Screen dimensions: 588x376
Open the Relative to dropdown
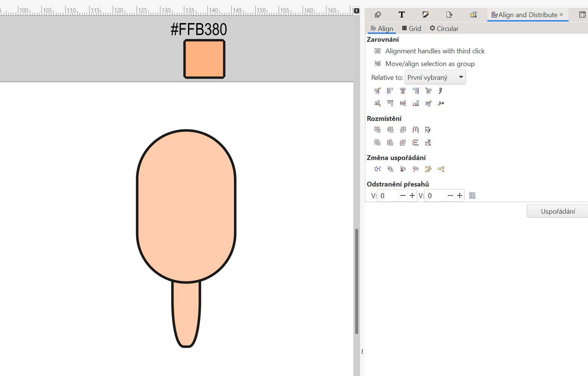tap(435, 77)
